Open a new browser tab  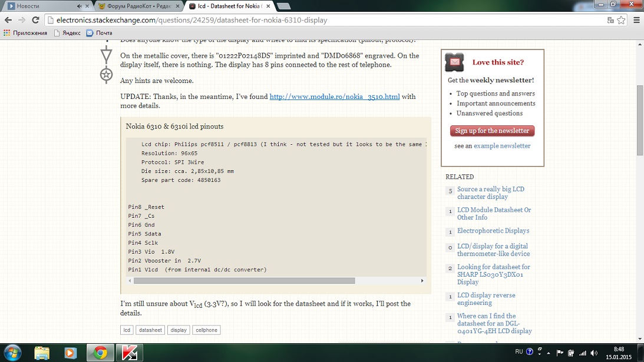(x=283, y=6)
